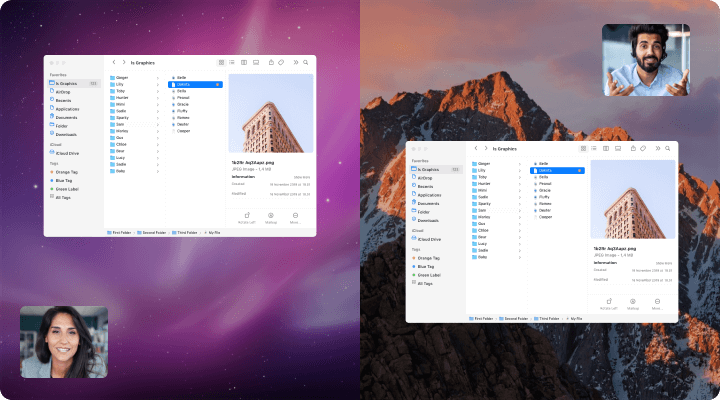Click the back arrow in the purple-wallpaper Finder window
Image resolution: width=720 pixels, height=400 pixels.
point(114,62)
